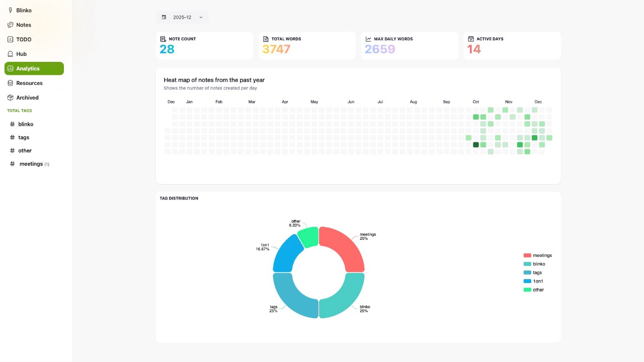This screenshot has width=644, height=362.
Task: Click the blinko tag link
Action: pos(26,124)
